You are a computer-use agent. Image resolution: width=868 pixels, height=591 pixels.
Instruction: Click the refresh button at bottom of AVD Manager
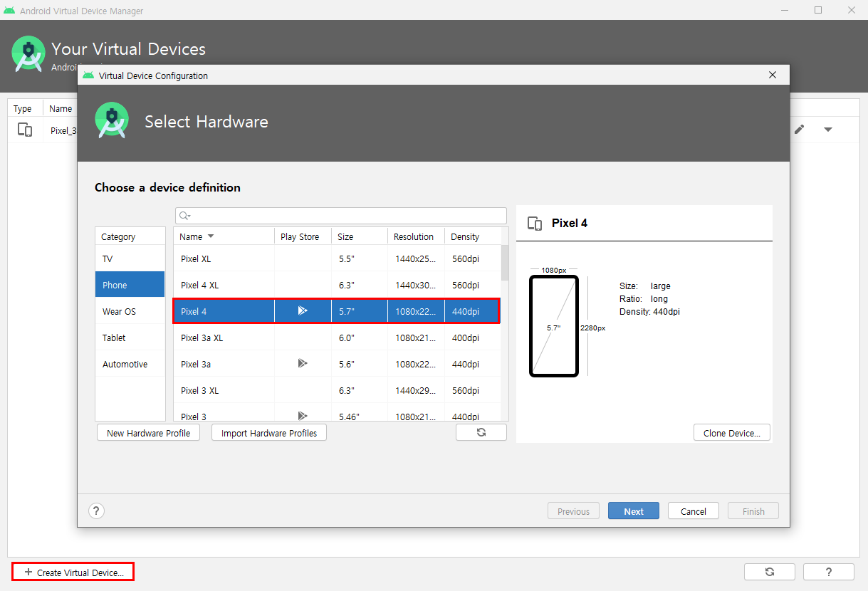click(x=770, y=572)
